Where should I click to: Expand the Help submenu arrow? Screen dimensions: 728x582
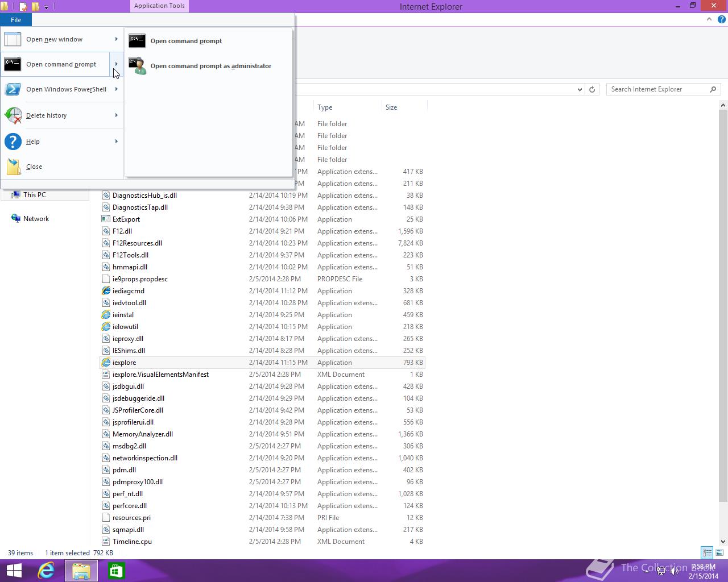click(x=117, y=142)
